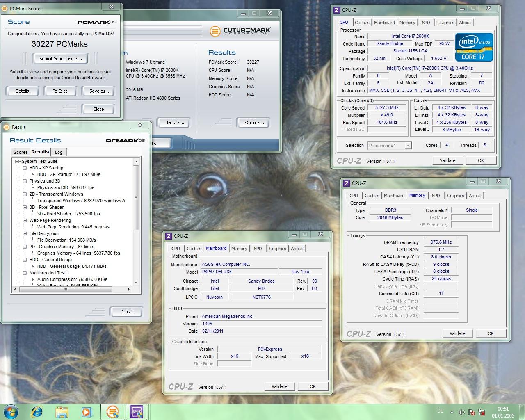This screenshot has height=420, width=525.
Task: Select the Multithreaded Test 1 tree item
Action: coord(49,273)
